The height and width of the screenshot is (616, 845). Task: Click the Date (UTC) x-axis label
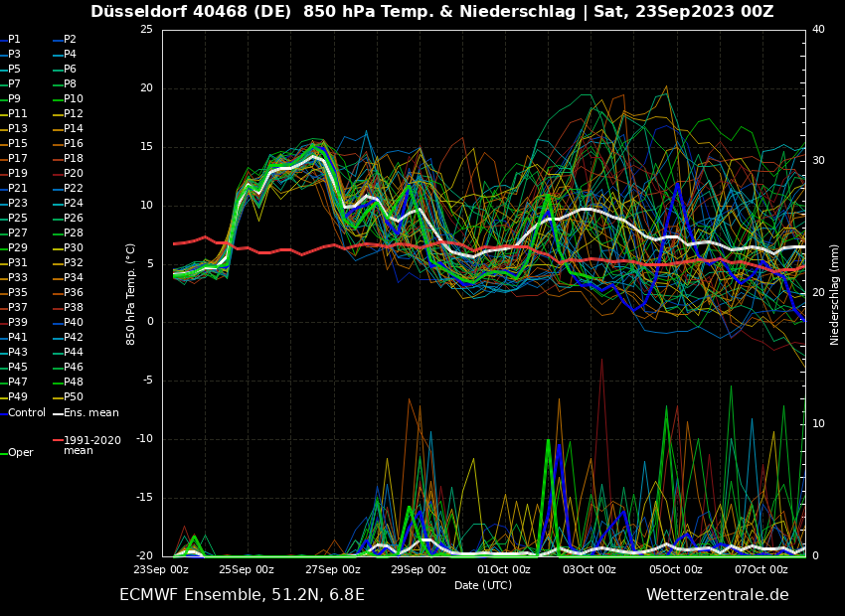click(x=483, y=585)
